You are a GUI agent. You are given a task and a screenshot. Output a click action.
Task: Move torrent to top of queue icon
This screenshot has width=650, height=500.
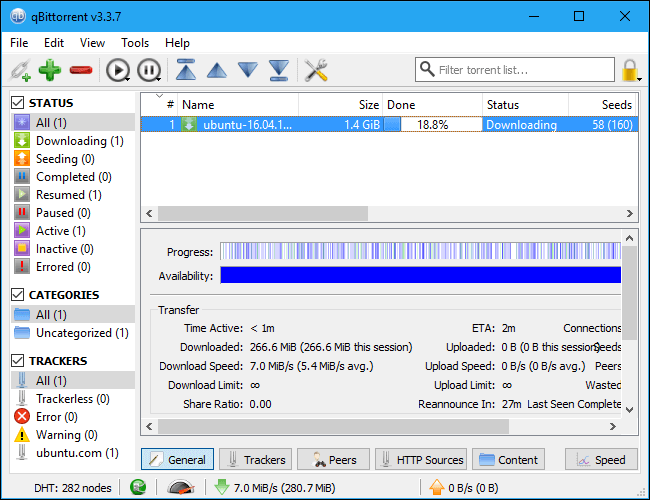point(186,70)
